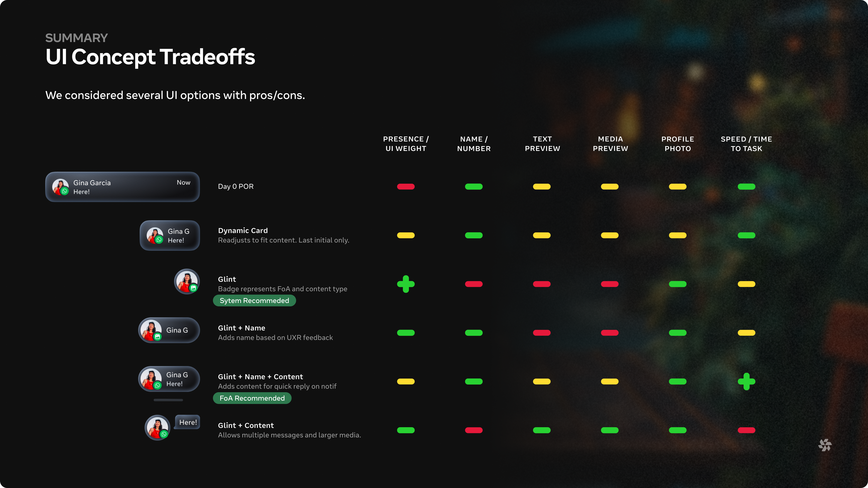Click the handle bar below Glint + Name + Content pill
Screen dimensions: 868x488
[x=168, y=400]
